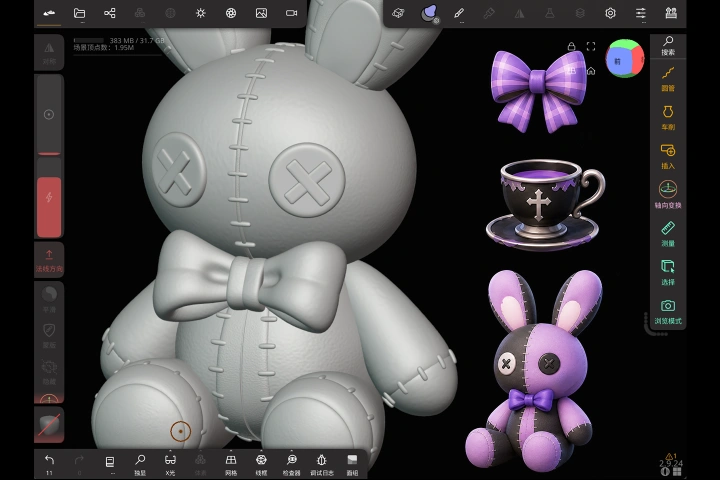The image size is (720, 480).
Task: Select the 轴向变换 (Gizmo) tool
Action: [668, 195]
